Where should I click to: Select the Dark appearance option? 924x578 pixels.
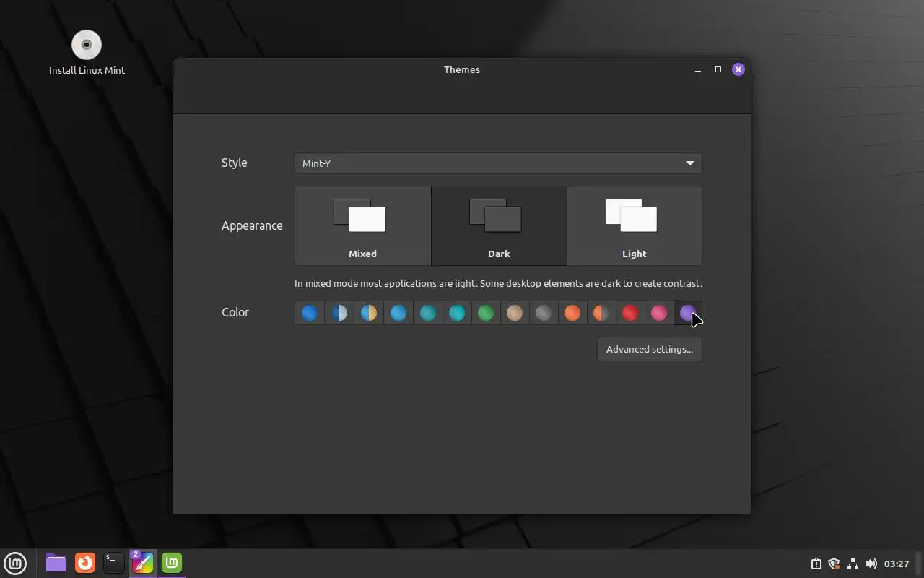pos(499,225)
